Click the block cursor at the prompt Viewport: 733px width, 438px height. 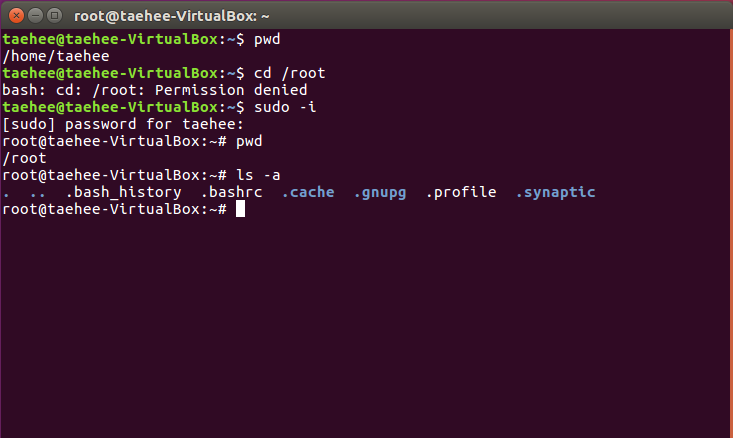[240, 209]
